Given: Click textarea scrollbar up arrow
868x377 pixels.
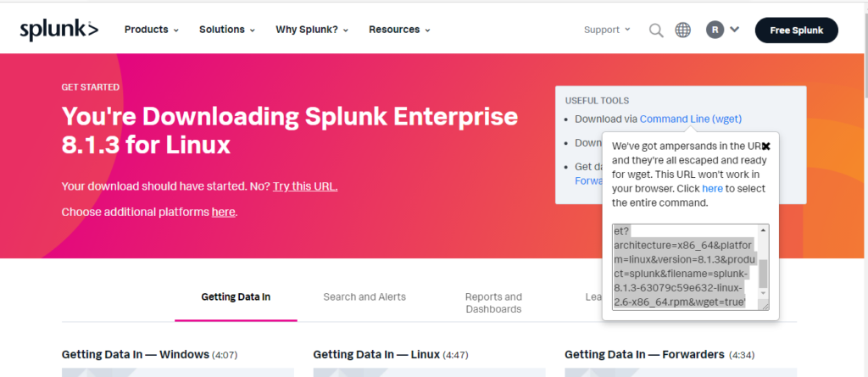Looking at the screenshot, I should click(x=764, y=230).
